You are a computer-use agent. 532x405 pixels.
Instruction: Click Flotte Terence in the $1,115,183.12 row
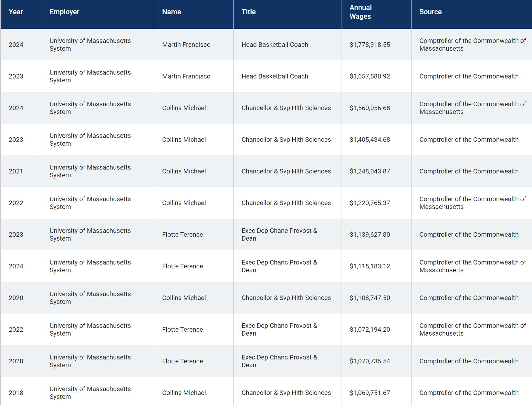coord(183,266)
